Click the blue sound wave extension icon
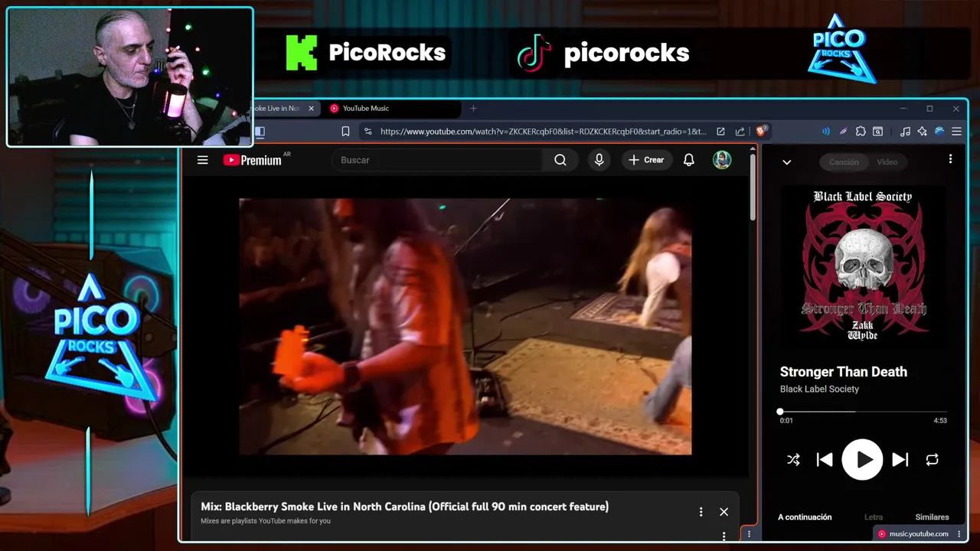The height and width of the screenshot is (551, 980). (825, 132)
